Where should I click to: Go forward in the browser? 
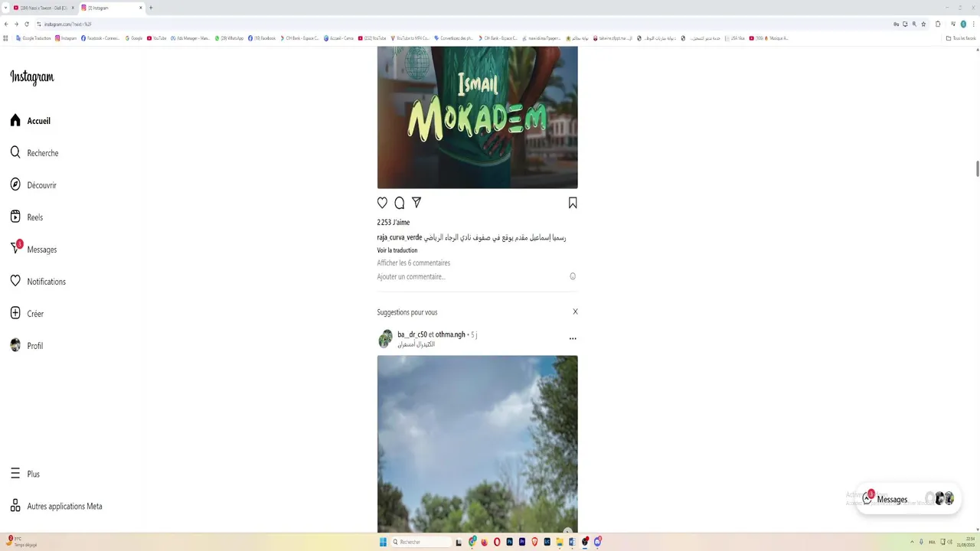16,24
